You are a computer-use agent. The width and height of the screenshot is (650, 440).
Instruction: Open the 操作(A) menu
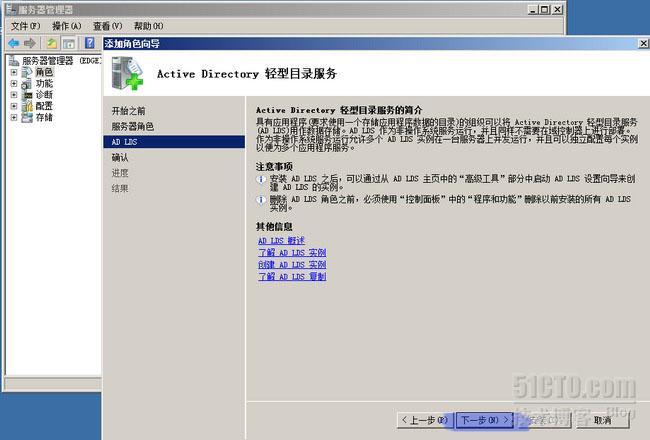(66, 26)
